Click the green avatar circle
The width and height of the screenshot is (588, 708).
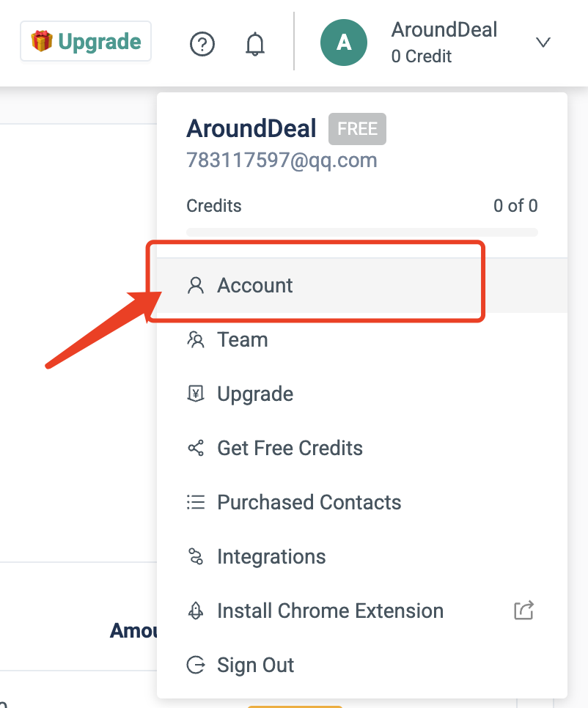pyautogui.click(x=344, y=43)
